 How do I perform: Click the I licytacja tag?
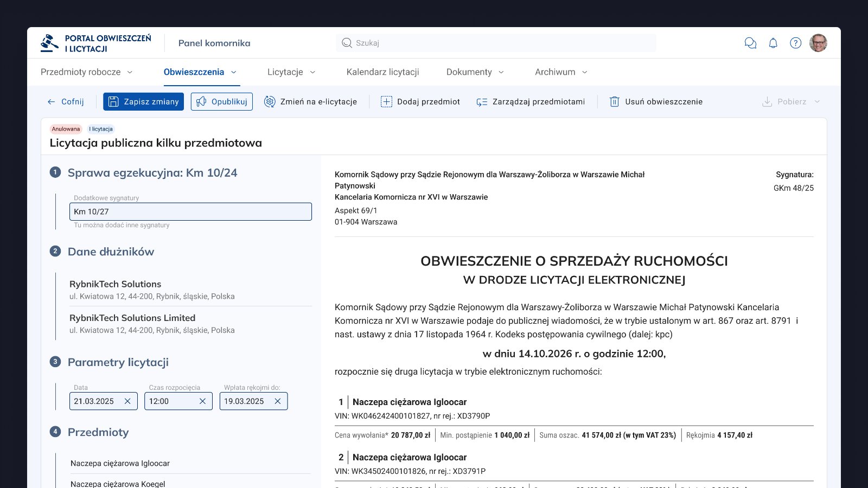pos(101,129)
